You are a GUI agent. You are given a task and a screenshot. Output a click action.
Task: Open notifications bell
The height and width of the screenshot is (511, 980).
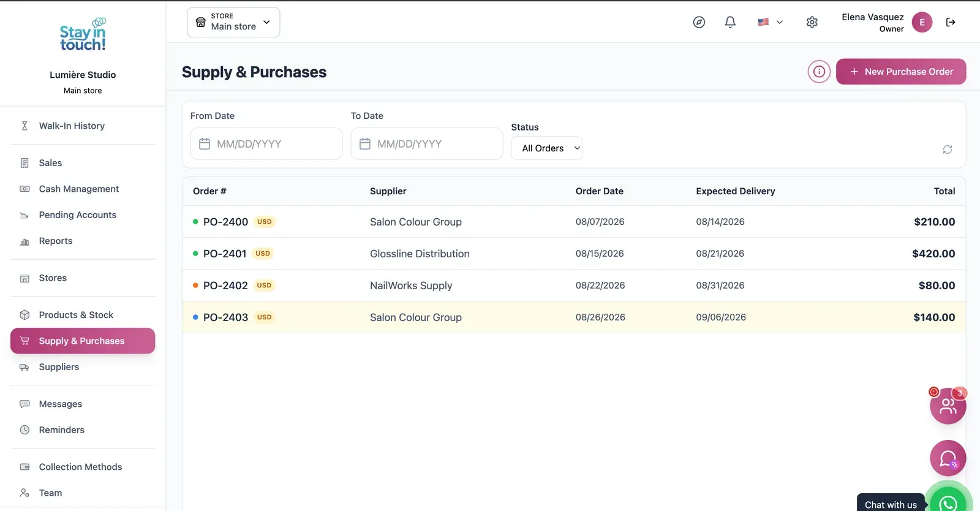point(730,22)
